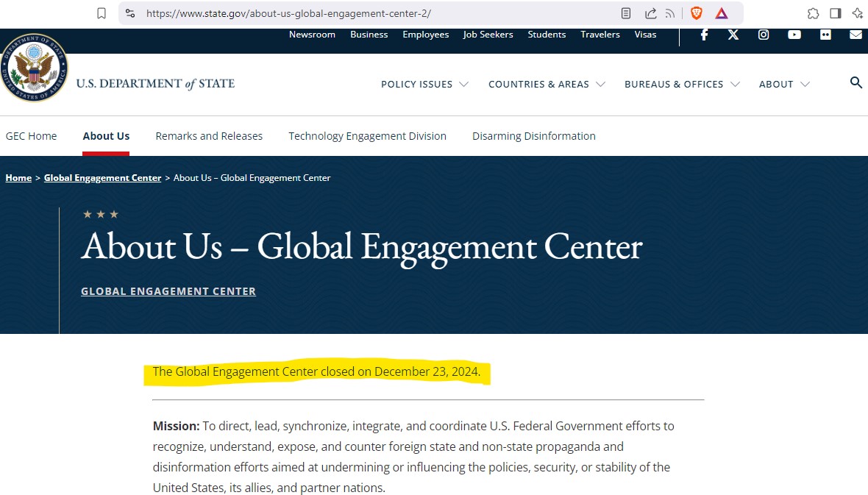Follow the Home breadcrumb link
The height and width of the screenshot is (495, 868).
coord(18,178)
